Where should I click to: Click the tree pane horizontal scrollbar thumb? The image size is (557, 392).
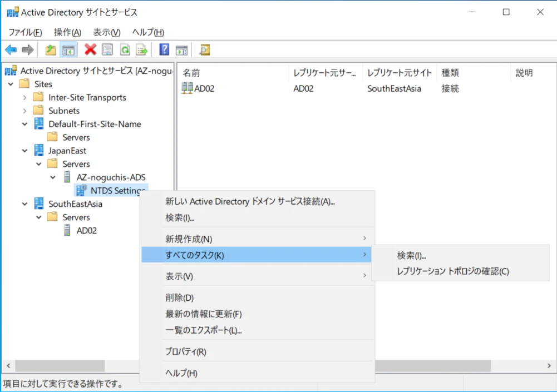60,365
